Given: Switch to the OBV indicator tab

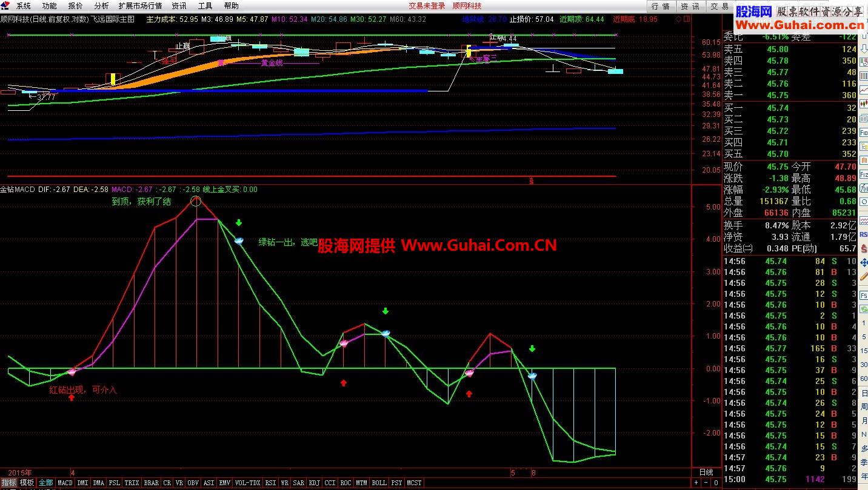Looking at the screenshot, I should point(193,483).
